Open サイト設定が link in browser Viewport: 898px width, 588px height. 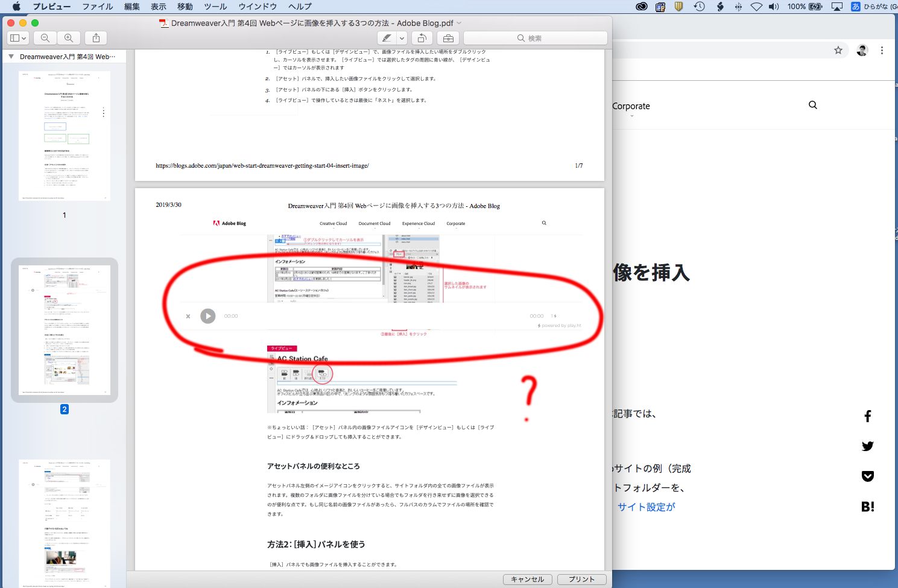(646, 507)
